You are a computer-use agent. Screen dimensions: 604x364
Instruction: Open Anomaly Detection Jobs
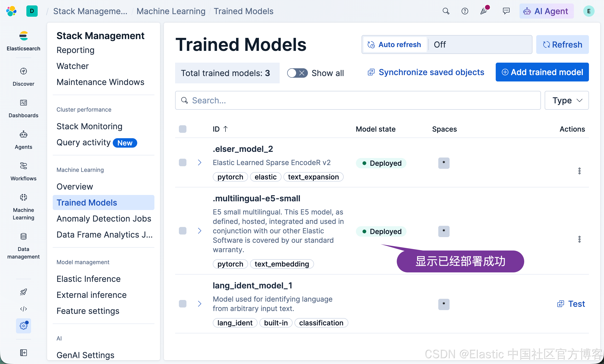pyautogui.click(x=104, y=218)
